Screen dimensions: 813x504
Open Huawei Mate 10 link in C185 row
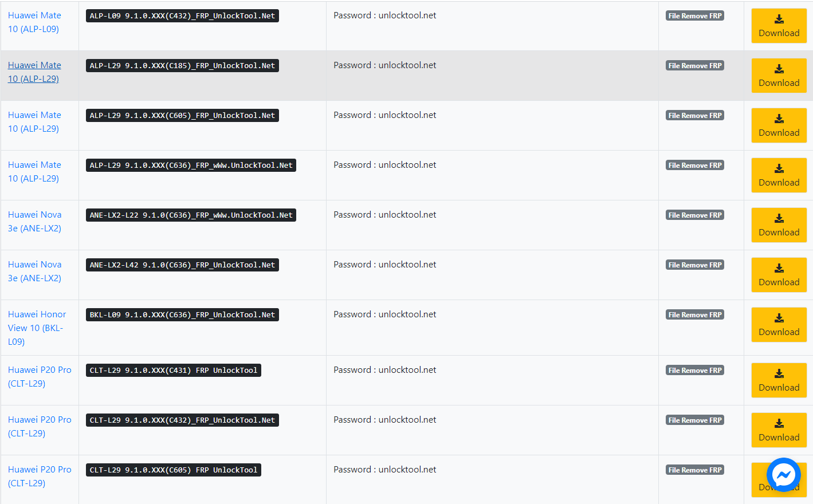point(34,72)
